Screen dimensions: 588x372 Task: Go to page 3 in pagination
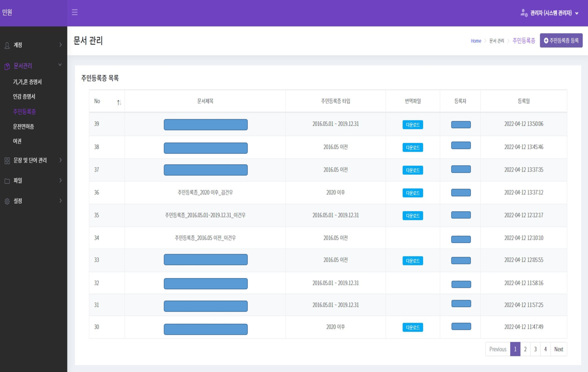point(535,349)
